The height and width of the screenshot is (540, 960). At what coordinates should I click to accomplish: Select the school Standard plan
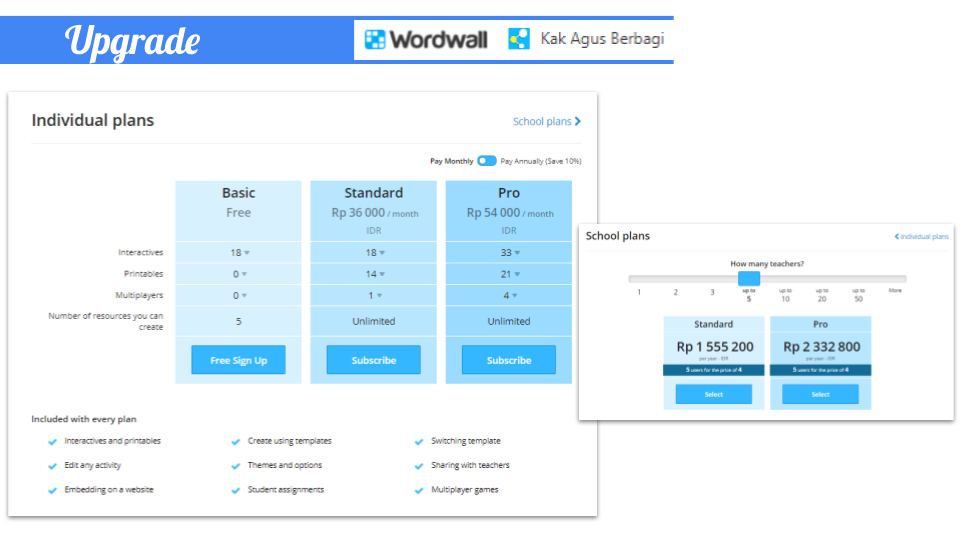(x=714, y=394)
